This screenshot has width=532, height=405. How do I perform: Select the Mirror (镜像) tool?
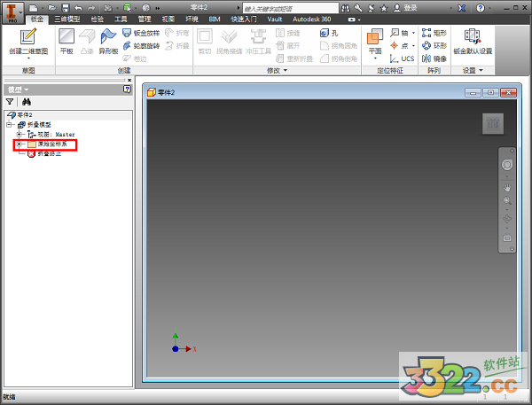(x=434, y=58)
